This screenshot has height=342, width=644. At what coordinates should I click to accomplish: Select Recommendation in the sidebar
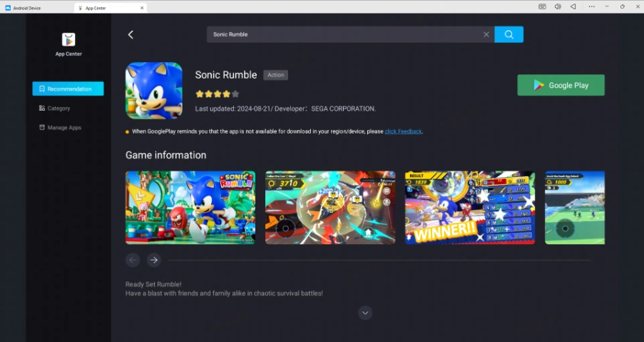tap(68, 89)
